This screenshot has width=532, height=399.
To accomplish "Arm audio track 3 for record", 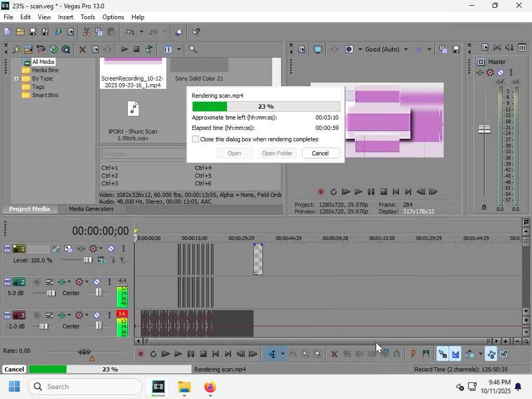I will (x=37, y=315).
